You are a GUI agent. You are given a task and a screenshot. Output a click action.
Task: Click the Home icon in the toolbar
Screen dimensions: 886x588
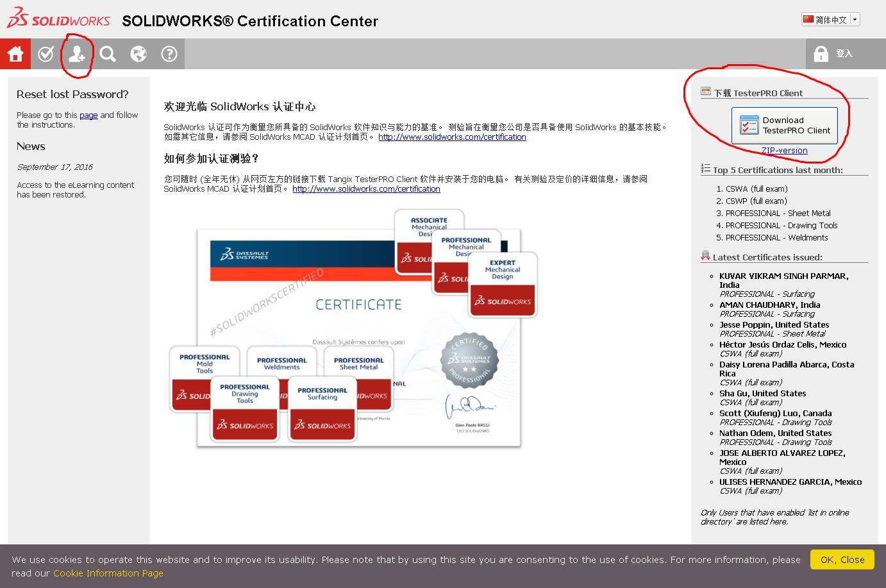[x=15, y=54]
